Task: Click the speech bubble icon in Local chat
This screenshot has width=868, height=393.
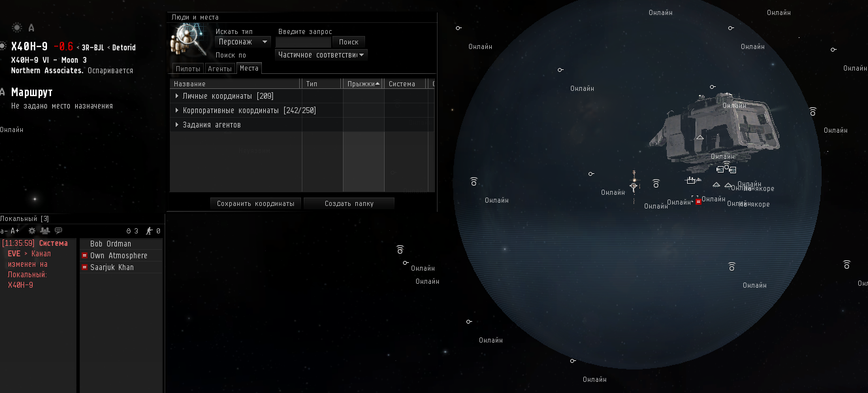Action: coord(58,231)
